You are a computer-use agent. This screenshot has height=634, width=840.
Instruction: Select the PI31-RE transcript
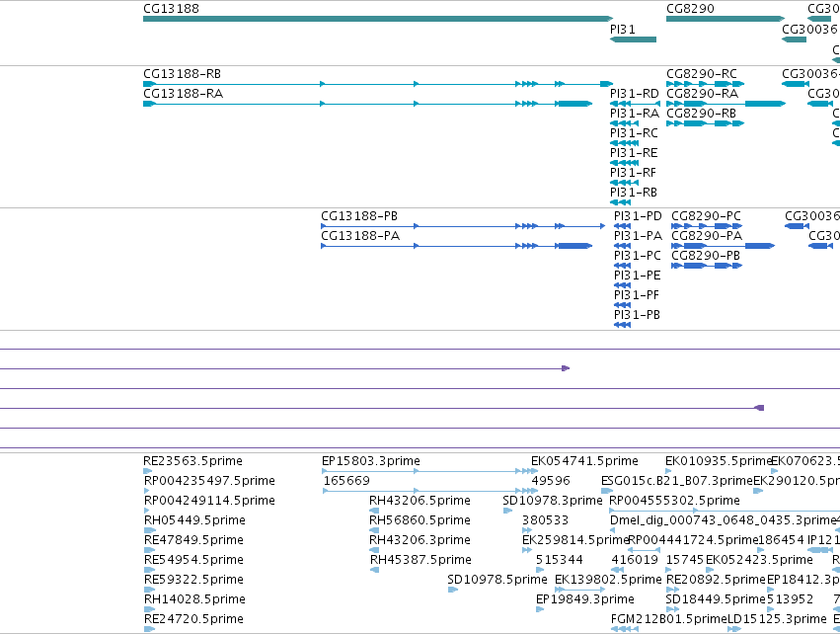pos(624,163)
